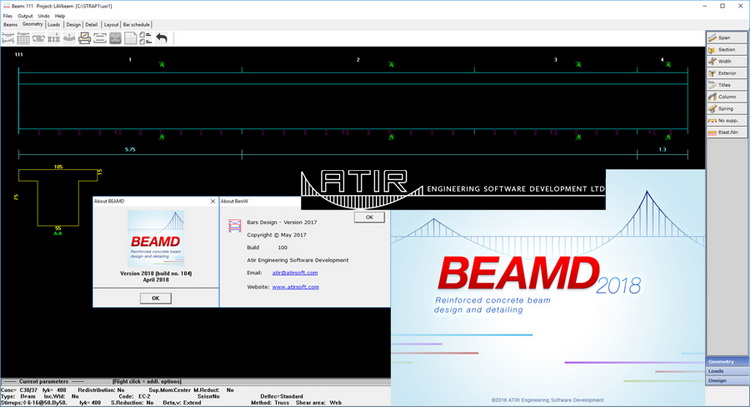Select the No supp. tool
Screen dimensions: 750x407
[x=726, y=121]
